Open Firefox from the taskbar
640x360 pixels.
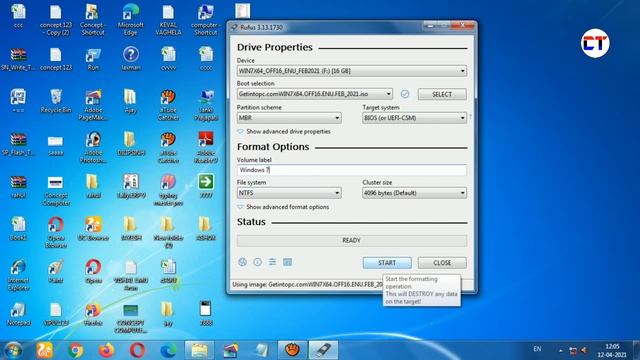coord(107,350)
